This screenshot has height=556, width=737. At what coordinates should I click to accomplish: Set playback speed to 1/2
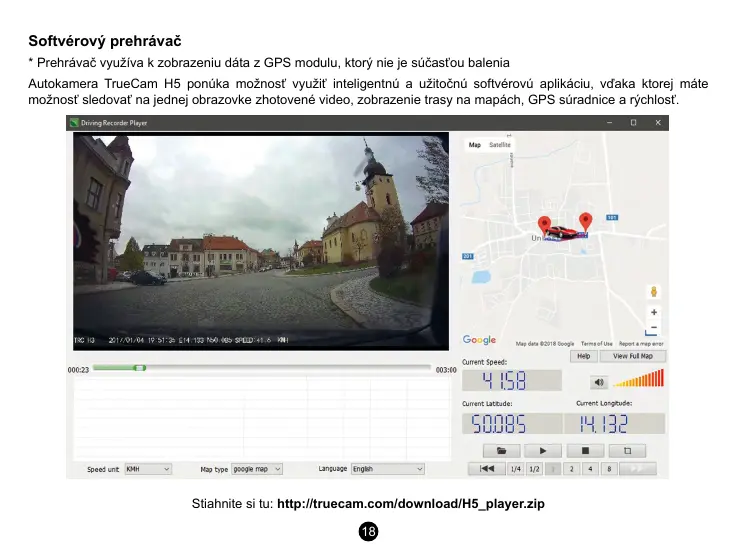[534, 469]
